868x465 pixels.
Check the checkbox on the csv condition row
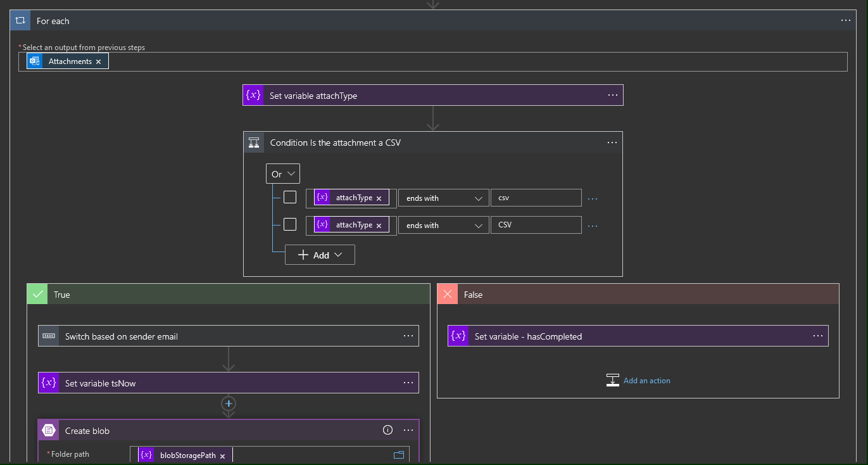tap(290, 197)
